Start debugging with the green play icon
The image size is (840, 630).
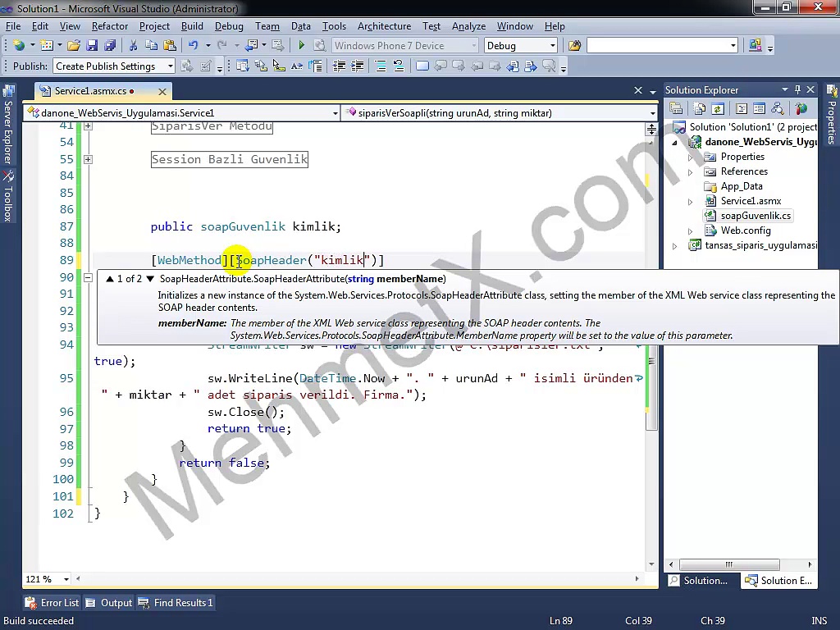click(x=301, y=46)
